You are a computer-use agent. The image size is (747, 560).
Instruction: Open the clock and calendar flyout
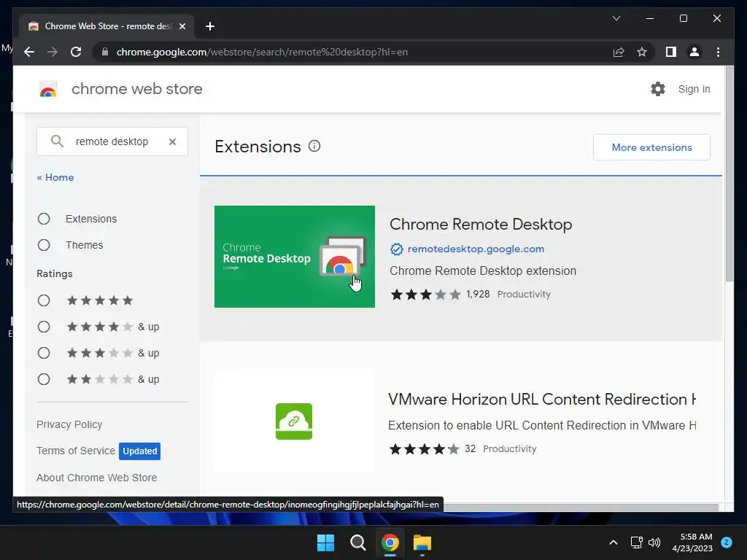tap(692, 542)
